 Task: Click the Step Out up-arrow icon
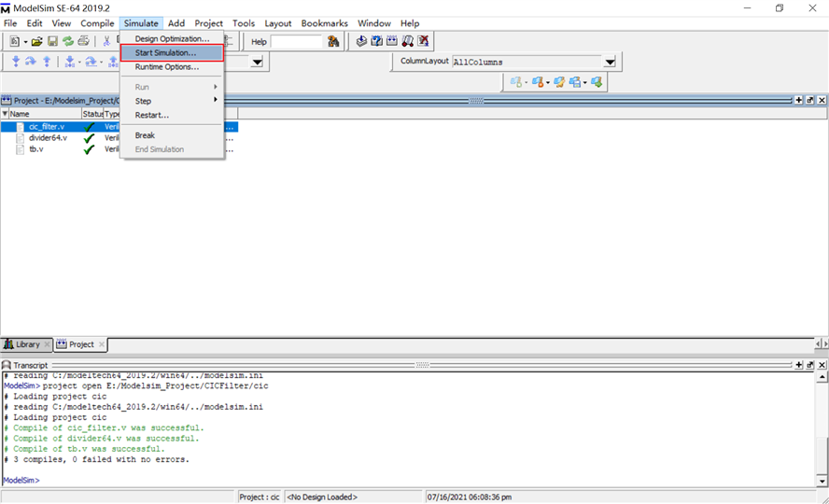tap(47, 62)
